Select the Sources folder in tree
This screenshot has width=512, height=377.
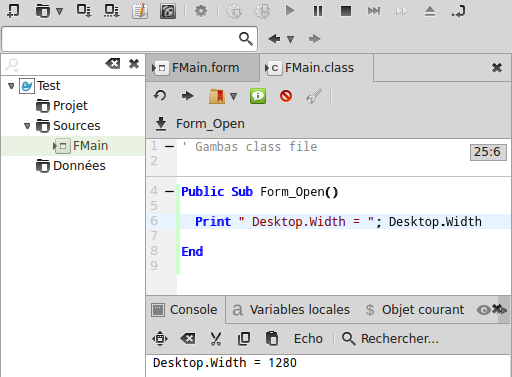pyautogui.click(x=68, y=126)
